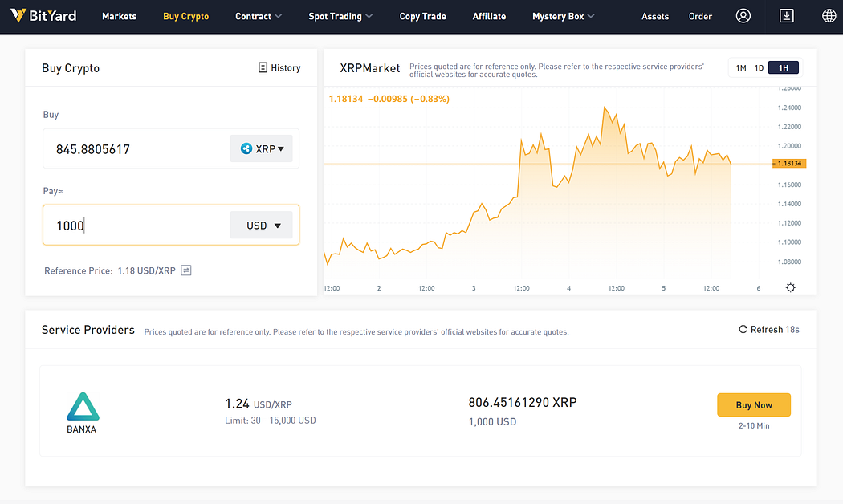
Task: Open chart settings gear icon
Action: [791, 288]
